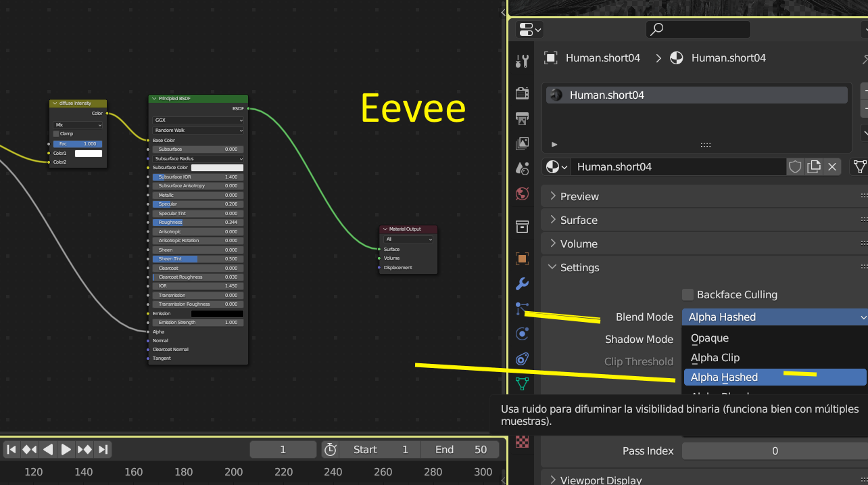Click the object icon beside first Human.short04
The image size is (868, 485).
551,58
